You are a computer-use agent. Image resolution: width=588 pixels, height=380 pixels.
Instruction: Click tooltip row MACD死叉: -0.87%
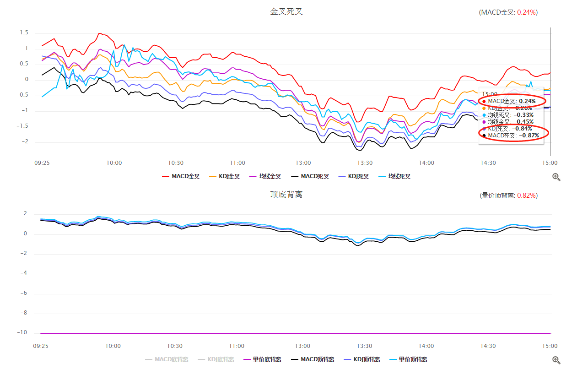(x=510, y=136)
